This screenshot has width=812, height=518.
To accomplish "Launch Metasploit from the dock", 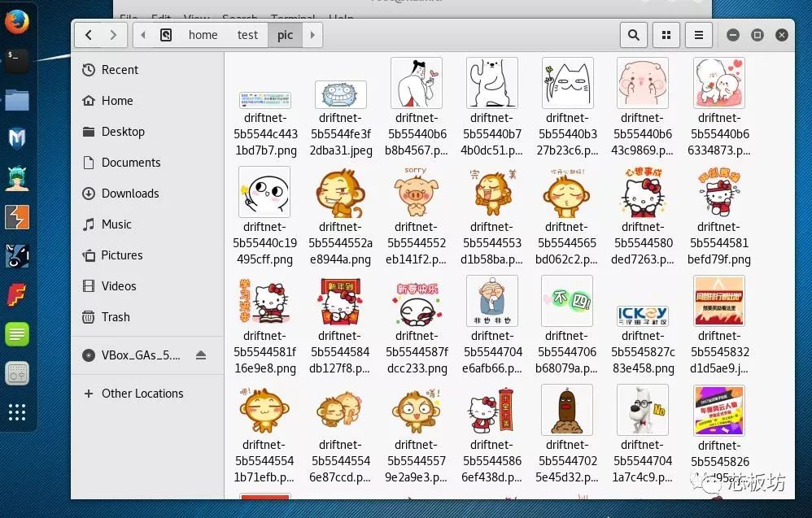I will point(17,139).
